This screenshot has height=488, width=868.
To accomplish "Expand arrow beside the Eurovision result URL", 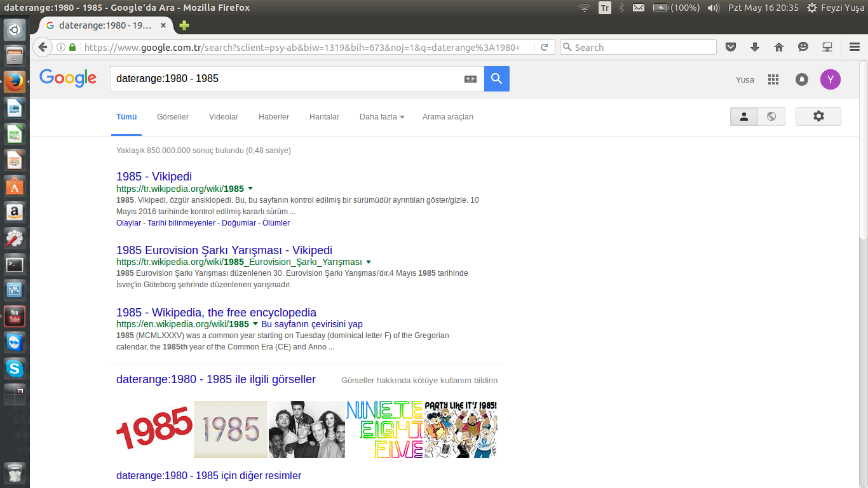I will click(369, 262).
